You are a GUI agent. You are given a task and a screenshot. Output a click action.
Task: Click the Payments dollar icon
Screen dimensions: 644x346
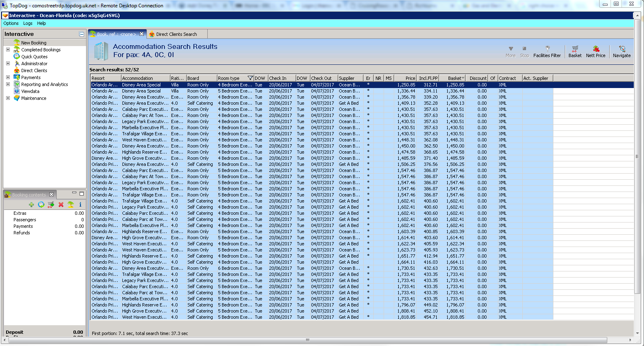click(x=17, y=77)
